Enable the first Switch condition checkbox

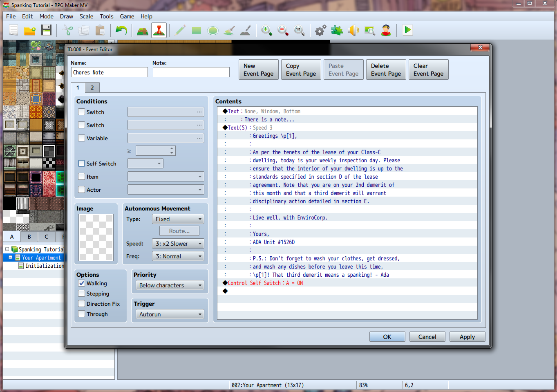tap(82, 112)
